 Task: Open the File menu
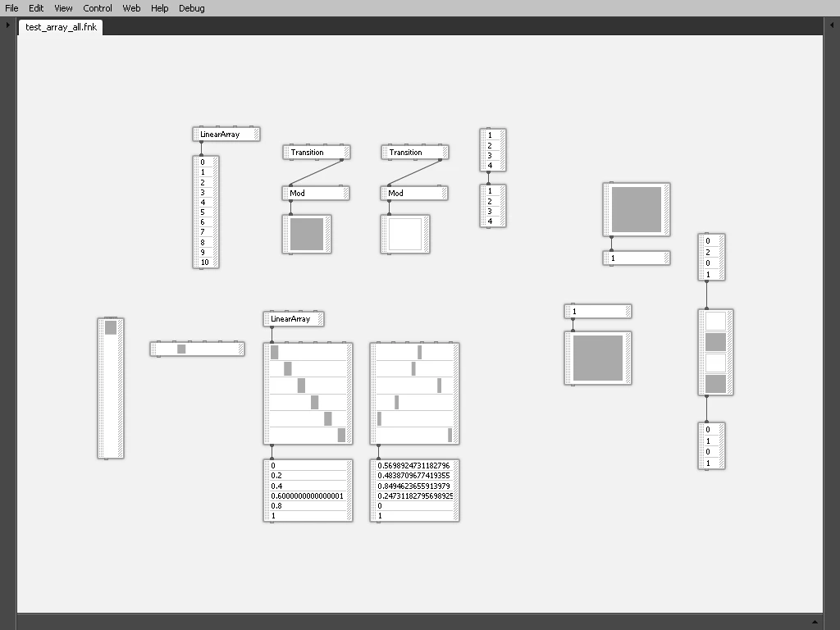11,8
